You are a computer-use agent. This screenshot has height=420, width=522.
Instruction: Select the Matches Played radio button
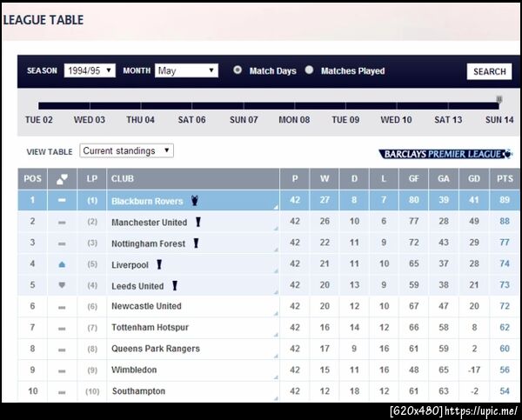(309, 70)
